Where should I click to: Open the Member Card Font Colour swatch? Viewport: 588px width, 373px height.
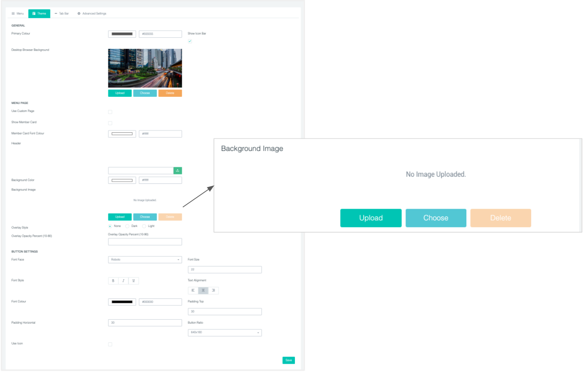pyautogui.click(x=122, y=134)
